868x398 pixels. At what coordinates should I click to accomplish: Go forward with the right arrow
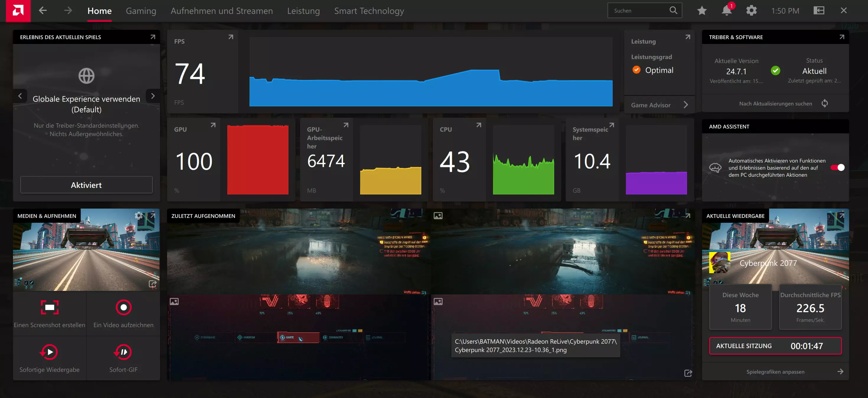pos(68,10)
